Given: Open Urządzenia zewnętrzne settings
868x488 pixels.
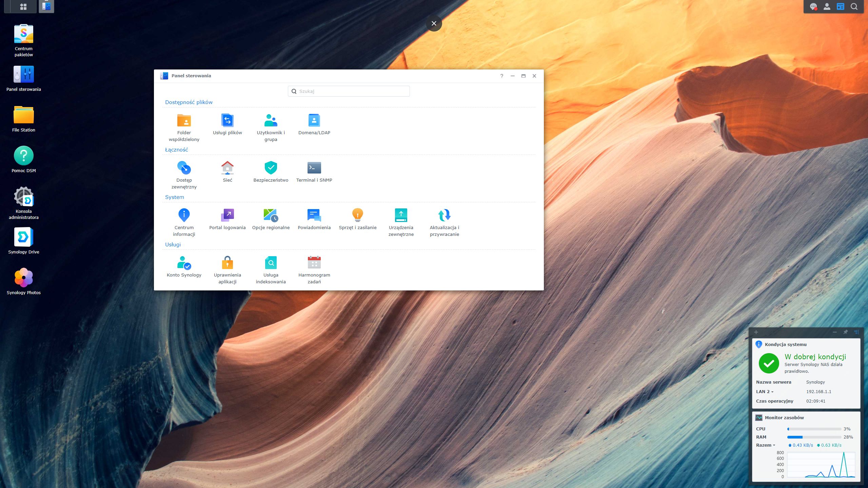Looking at the screenshot, I should click(401, 222).
